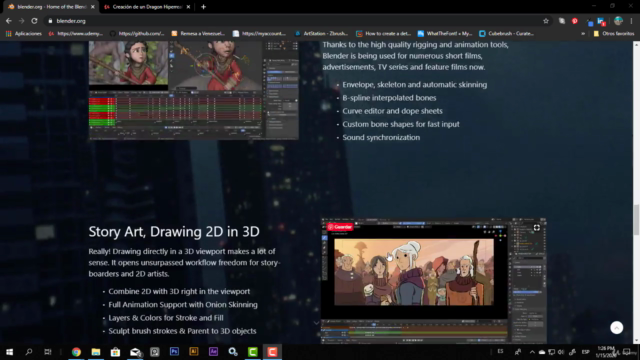The width and height of the screenshot is (640, 360).
Task: Show hidden system tray icons
Action: click(532, 352)
